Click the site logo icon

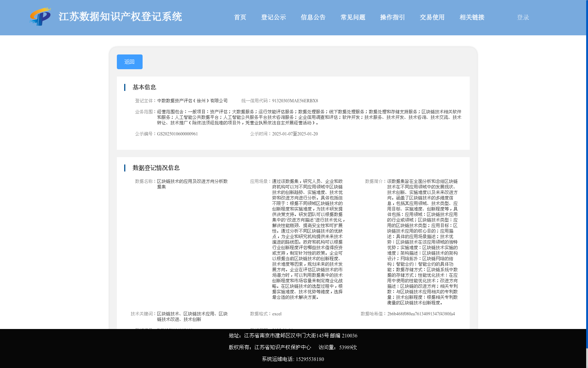(40, 17)
